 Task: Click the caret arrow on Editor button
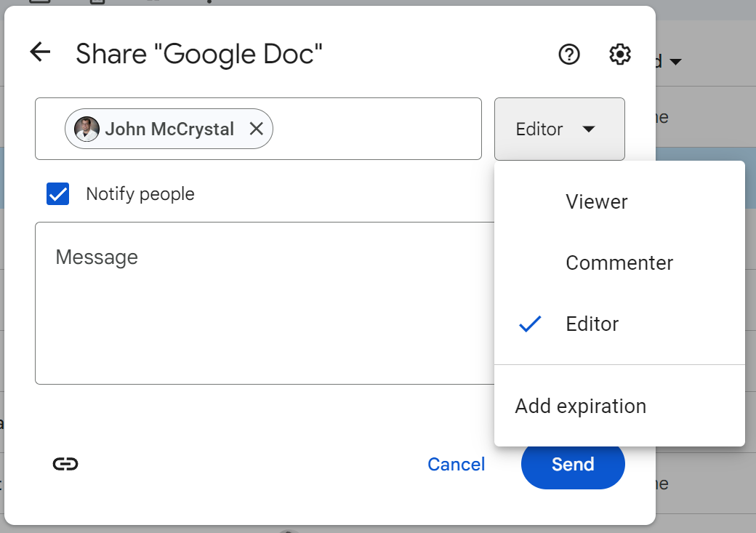point(589,129)
